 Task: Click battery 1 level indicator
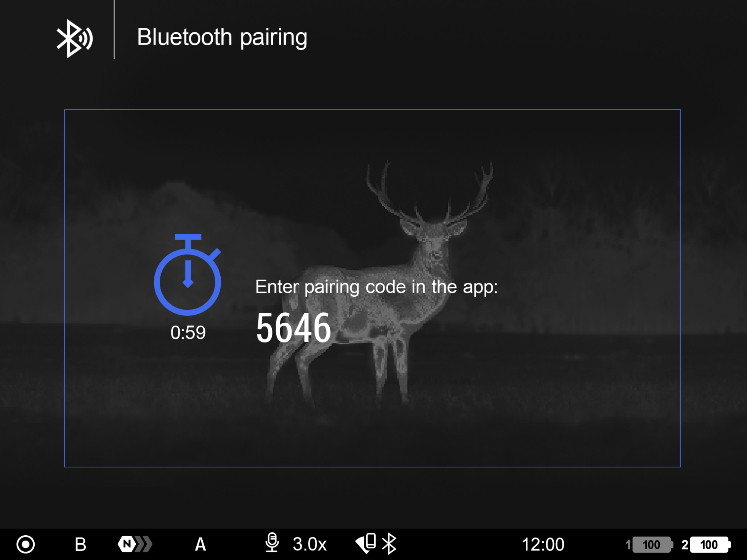click(652, 545)
